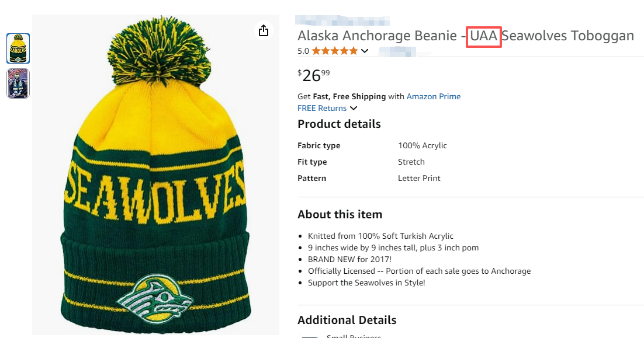Viewport: 644px width, 338px height.
Task: Click the Small Business badge icon
Action: 310,336
